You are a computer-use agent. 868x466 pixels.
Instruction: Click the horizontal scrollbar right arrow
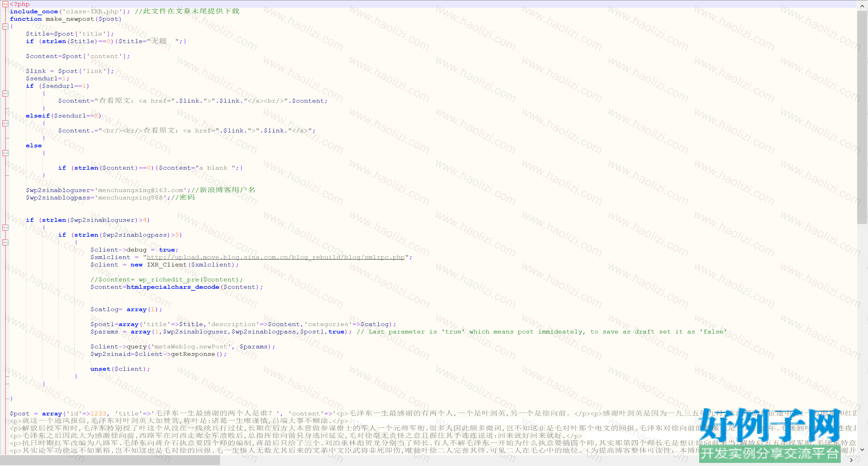pyautogui.click(x=852, y=460)
